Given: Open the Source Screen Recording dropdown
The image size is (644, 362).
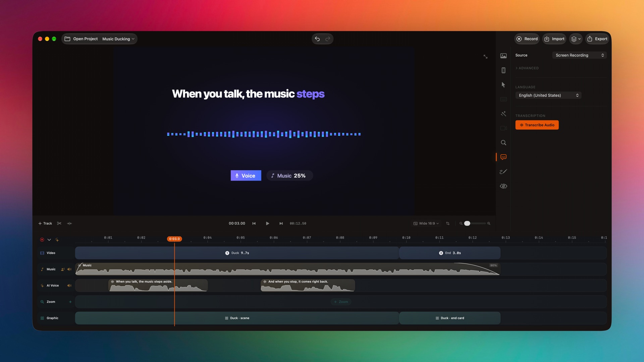Looking at the screenshot, I should click(x=579, y=55).
